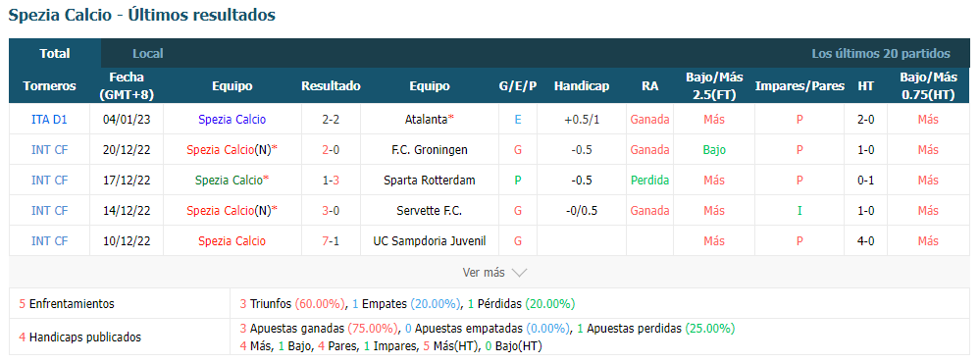Viewport: 980px width, 363px height.
Task: Open the F.C. Groningen team link
Action: coord(430,150)
